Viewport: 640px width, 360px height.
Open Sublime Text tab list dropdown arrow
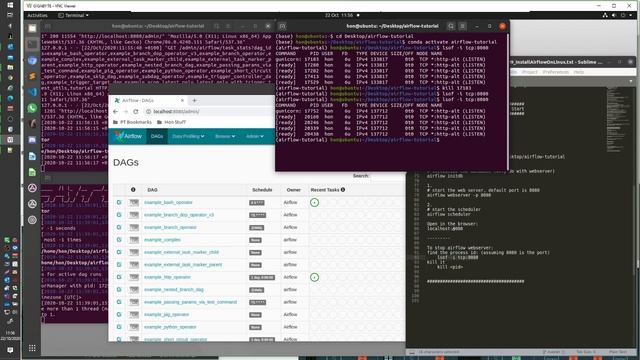click(631, 81)
